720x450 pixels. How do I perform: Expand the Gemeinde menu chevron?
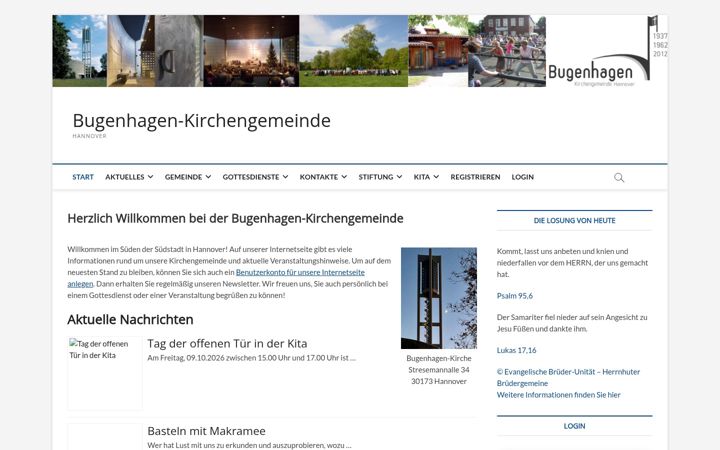point(208,177)
